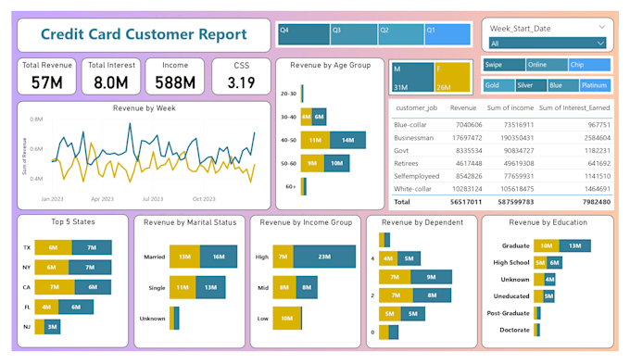This screenshot has width=630, height=364.
Task: Select the Selfemployeed table row label
Action: tap(416, 176)
